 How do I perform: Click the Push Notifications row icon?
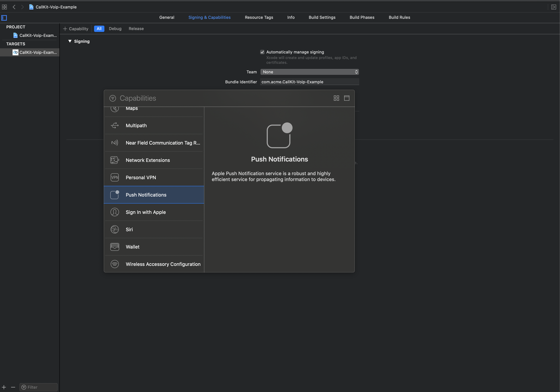[x=115, y=195]
